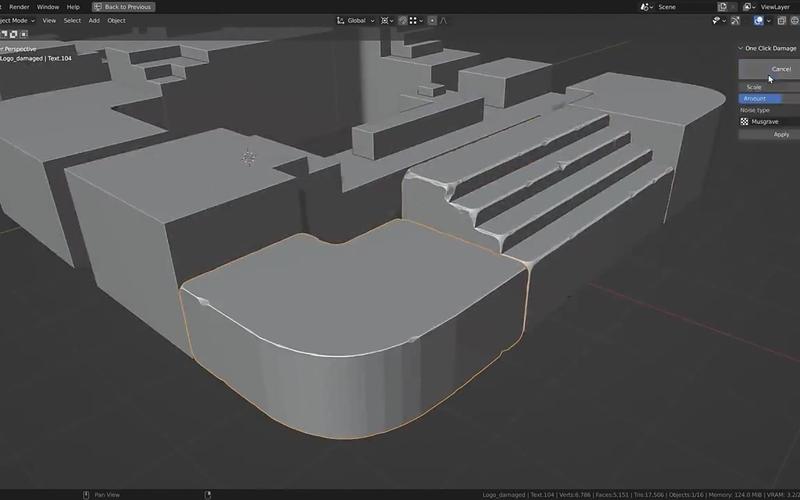Screen dimensions: 800x500
Task: Open the viewport Select menu
Action: pyautogui.click(x=72, y=20)
